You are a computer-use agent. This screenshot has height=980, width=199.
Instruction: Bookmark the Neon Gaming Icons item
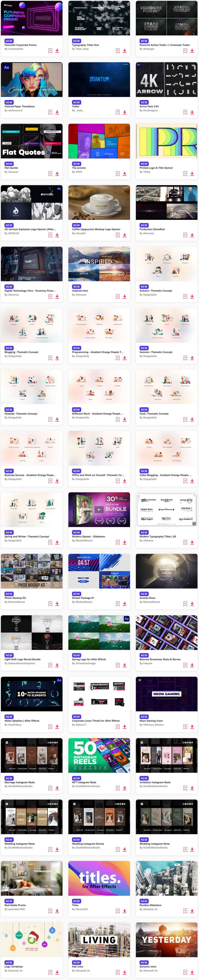[x=185, y=727]
